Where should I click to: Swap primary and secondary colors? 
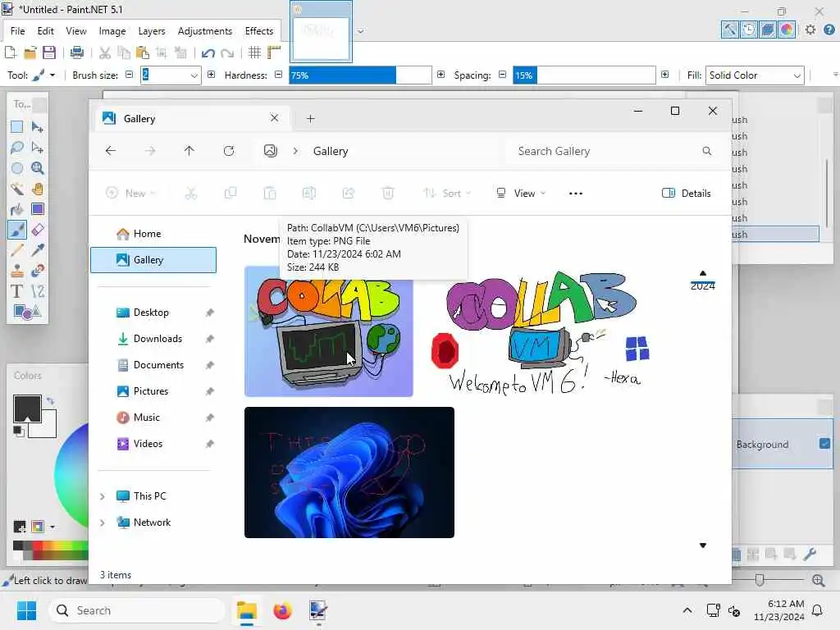coord(50,400)
